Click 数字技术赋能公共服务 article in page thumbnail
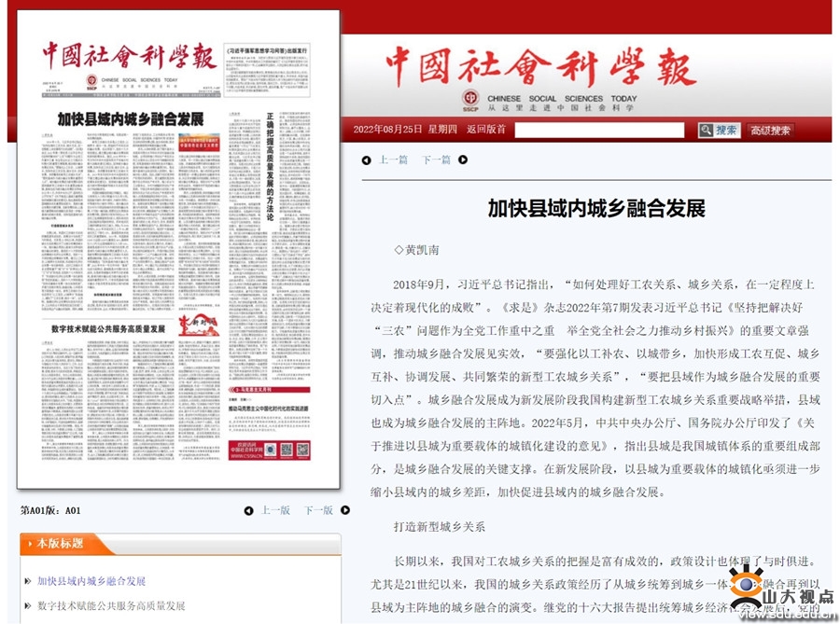Screen dimensions: 840x624 coord(108,329)
